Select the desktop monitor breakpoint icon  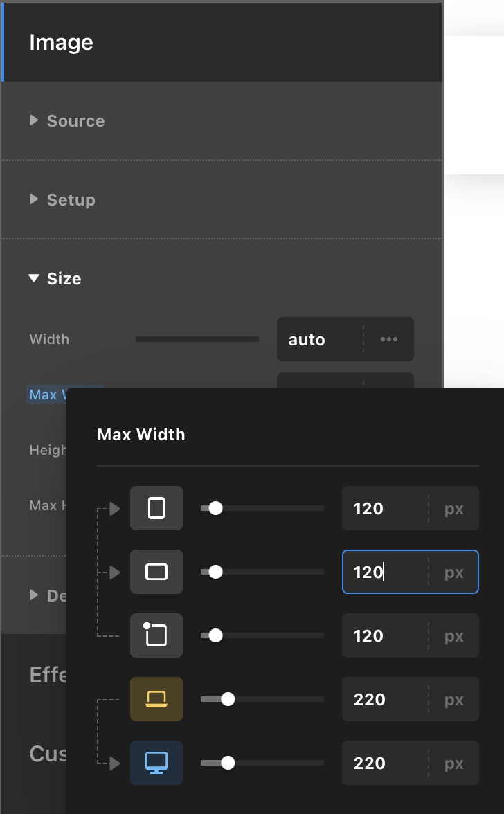(156, 763)
